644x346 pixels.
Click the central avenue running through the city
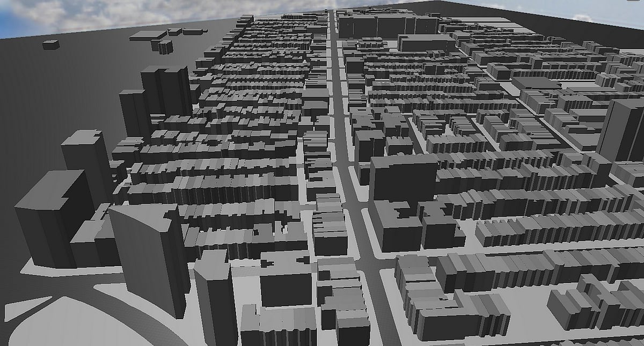click(339, 134)
